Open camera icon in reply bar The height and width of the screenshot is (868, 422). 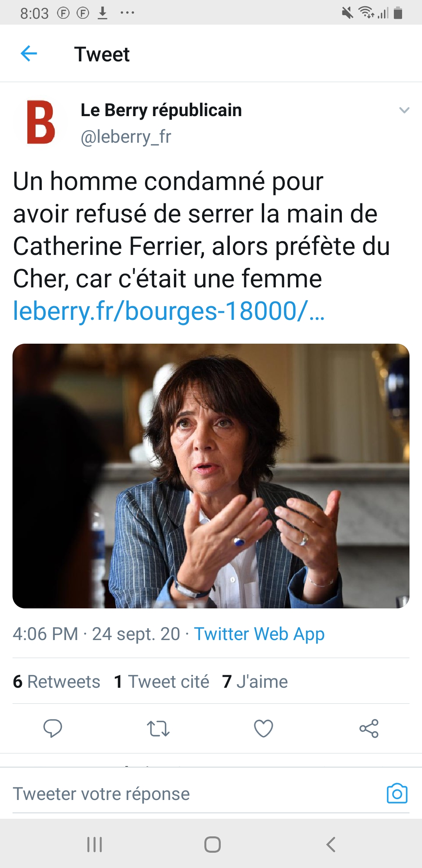[x=397, y=794]
